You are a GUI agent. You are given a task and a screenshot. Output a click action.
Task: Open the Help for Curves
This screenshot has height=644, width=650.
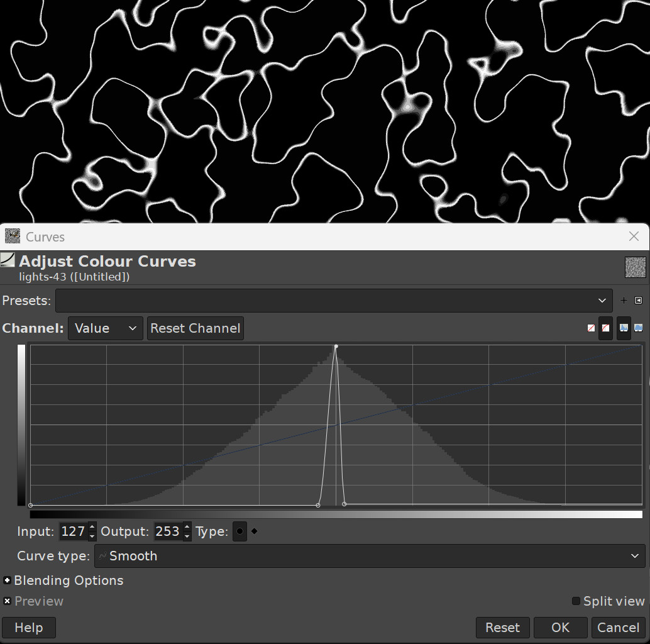28,628
